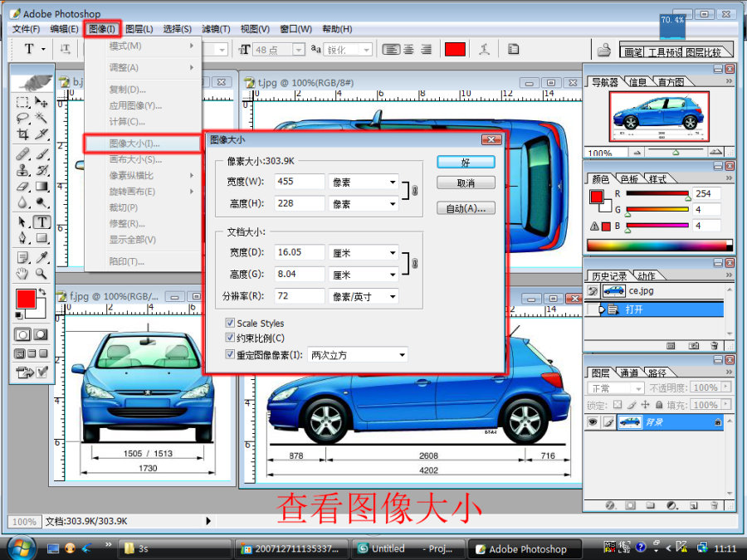
Task: Hide the 背景 layer with eye icon
Action: [592, 422]
